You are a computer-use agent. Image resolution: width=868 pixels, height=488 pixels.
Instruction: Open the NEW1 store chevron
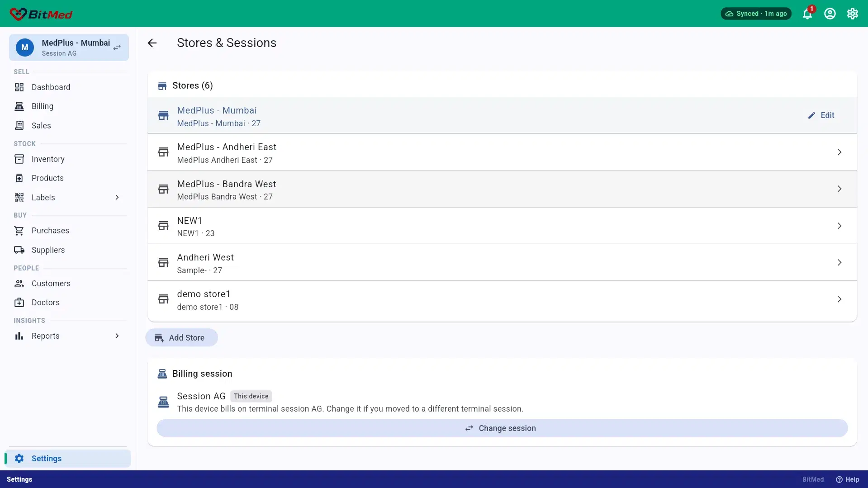click(840, 226)
